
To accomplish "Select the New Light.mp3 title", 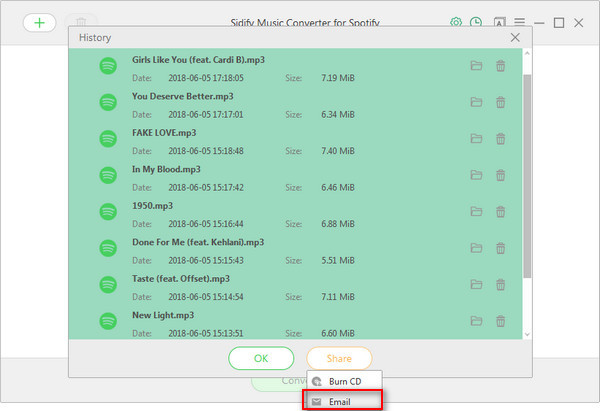I will [x=163, y=315].
